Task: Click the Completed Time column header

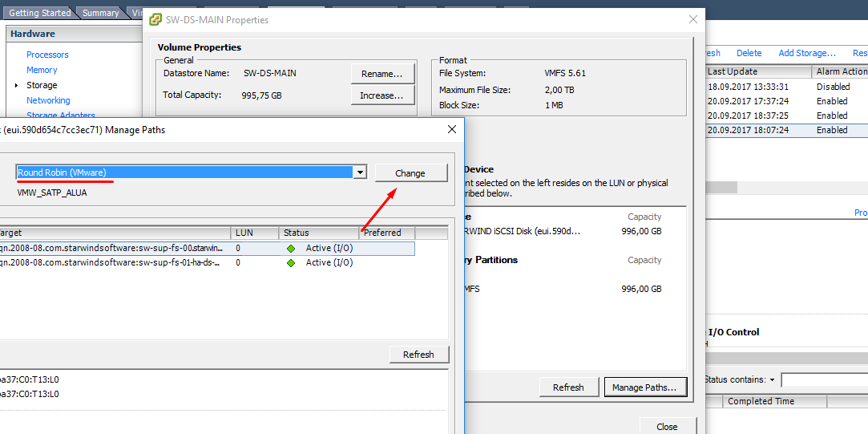Action: [774, 401]
